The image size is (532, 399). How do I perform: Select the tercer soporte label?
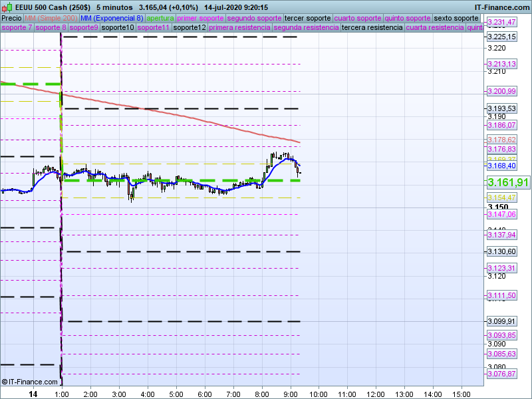click(307, 18)
